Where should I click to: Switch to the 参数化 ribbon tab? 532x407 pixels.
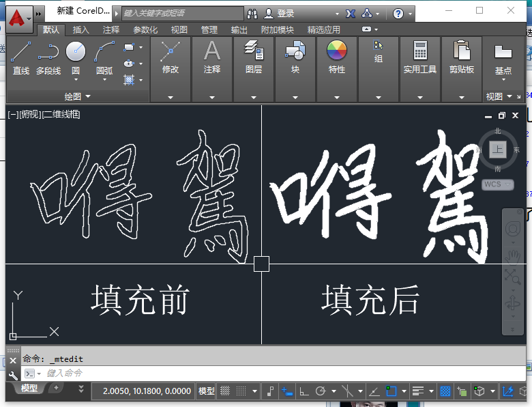pos(145,30)
